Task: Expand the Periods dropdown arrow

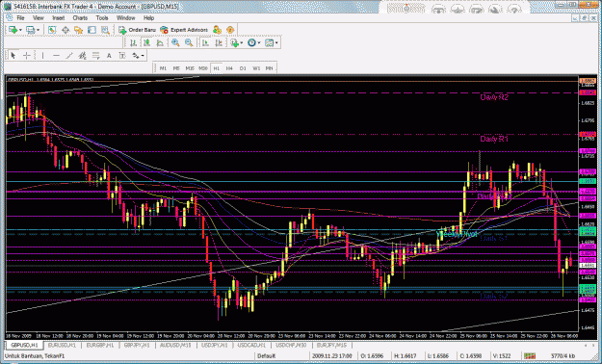Action: (x=259, y=42)
